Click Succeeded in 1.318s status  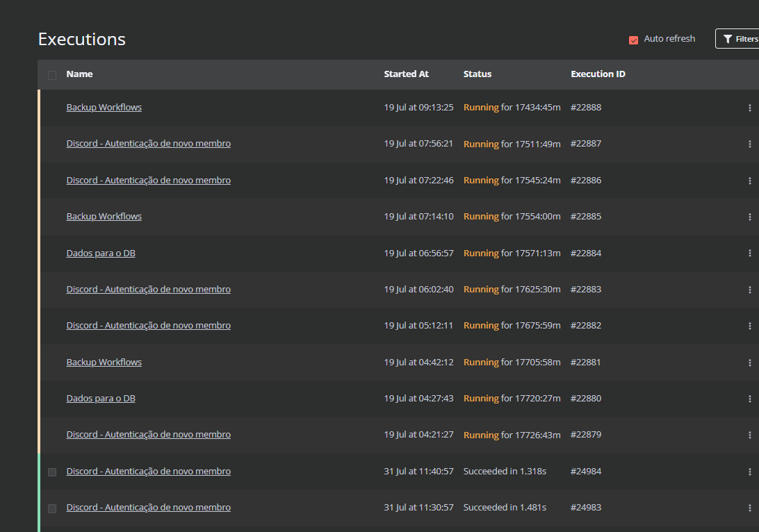pyautogui.click(x=505, y=471)
